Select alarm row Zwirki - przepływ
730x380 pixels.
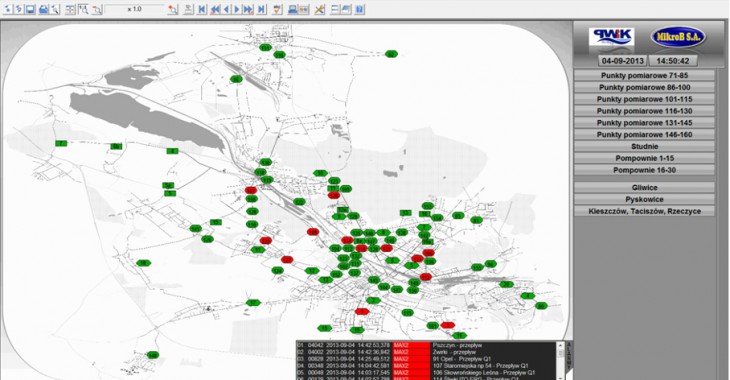[426, 353]
